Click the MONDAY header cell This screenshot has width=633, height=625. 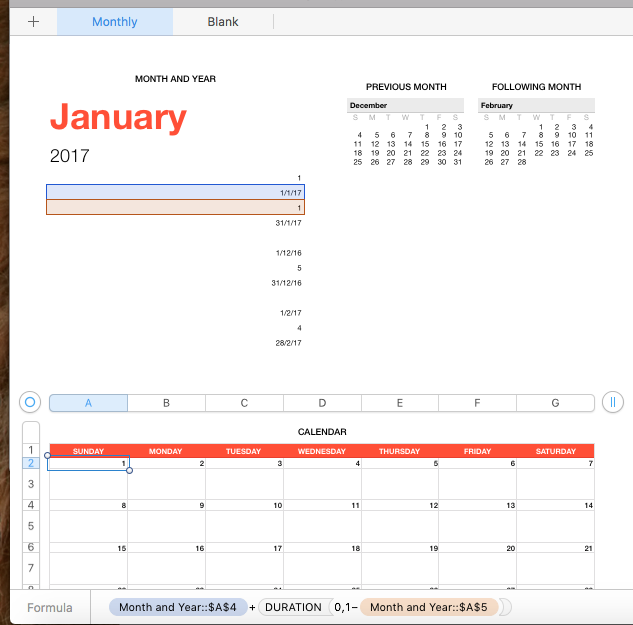coord(166,451)
